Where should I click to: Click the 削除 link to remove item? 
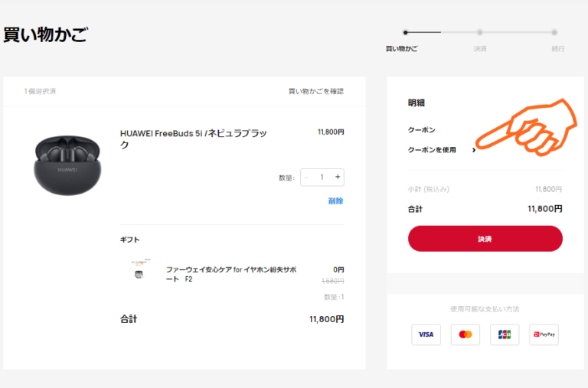click(335, 201)
